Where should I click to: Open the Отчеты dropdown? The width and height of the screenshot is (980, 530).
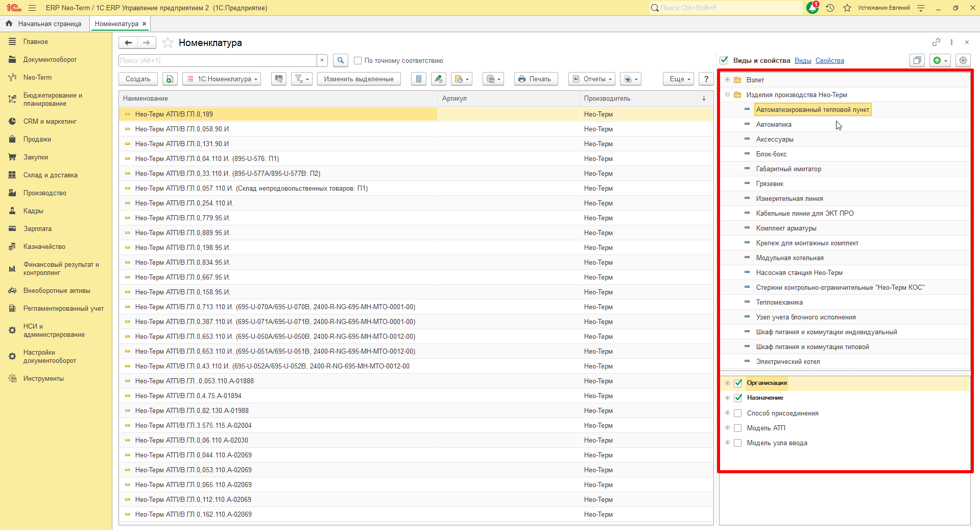(592, 79)
